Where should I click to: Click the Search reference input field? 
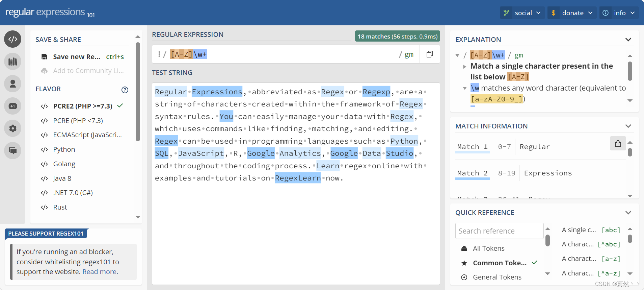click(x=499, y=231)
